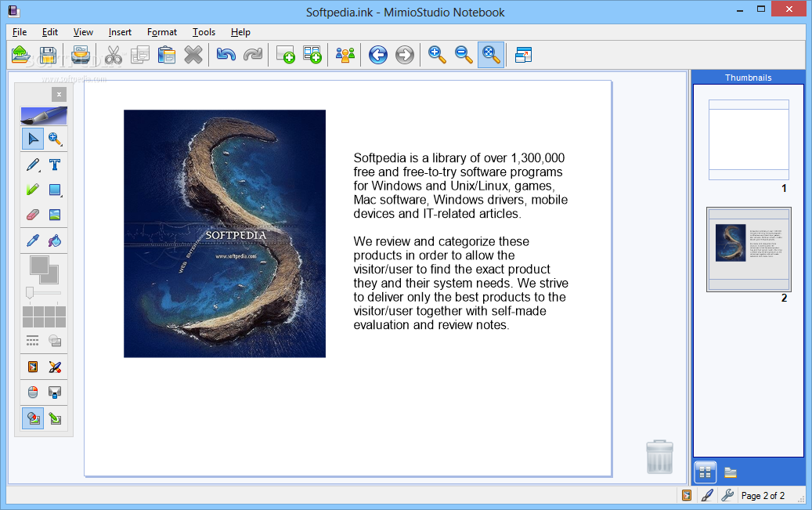Open the View menu
Image resolution: width=812 pixels, height=510 pixels.
pyautogui.click(x=83, y=32)
